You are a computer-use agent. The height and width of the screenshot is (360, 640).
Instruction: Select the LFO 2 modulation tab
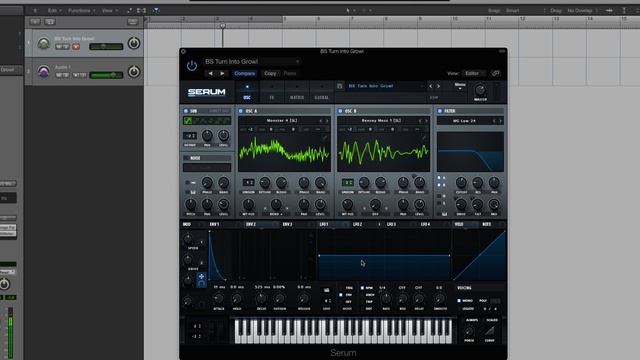tap(358, 224)
